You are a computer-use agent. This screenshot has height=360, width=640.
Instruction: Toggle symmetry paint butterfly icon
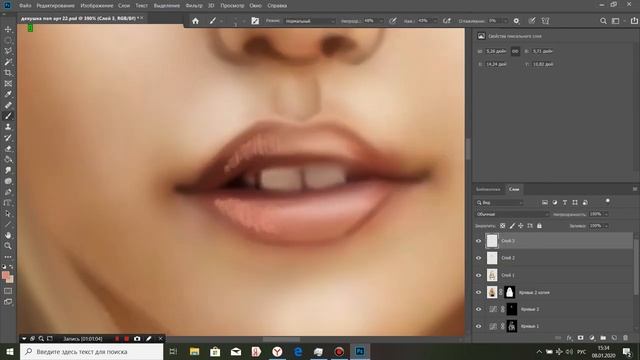pyautogui.click(x=545, y=21)
